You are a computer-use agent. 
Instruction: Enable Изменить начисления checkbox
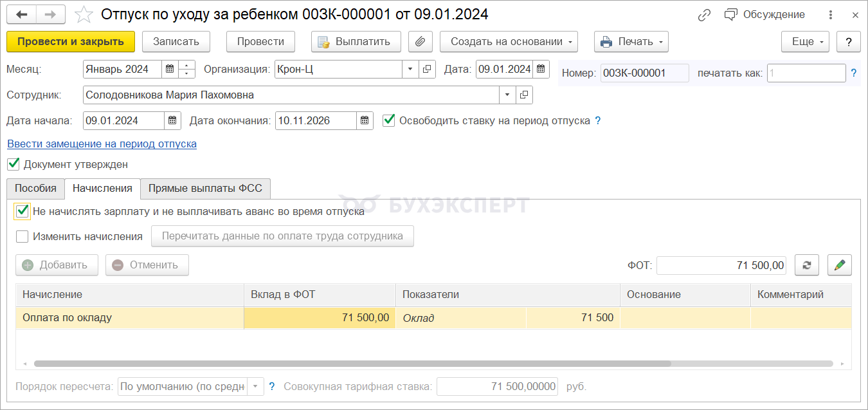click(x=23, y=236)
